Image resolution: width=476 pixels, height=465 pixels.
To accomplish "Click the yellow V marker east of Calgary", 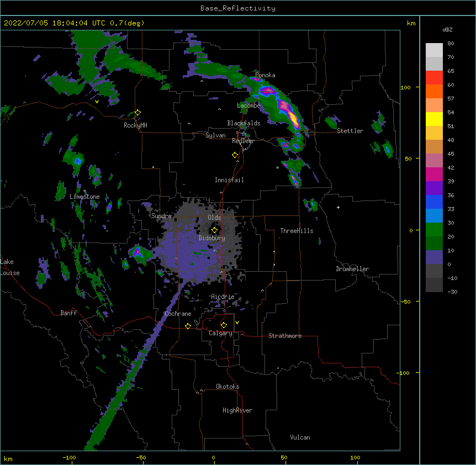I will coord(237,323).
